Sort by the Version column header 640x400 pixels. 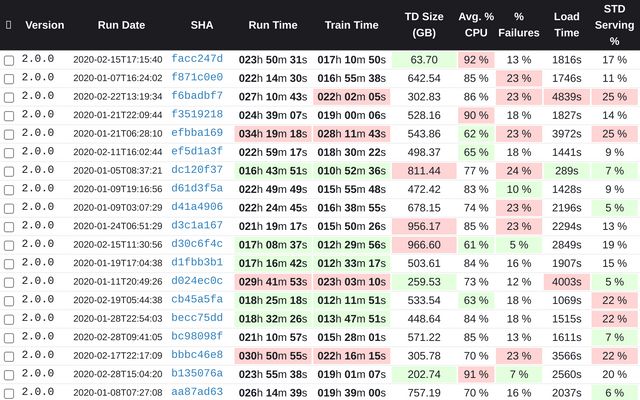tap(44, 25)
